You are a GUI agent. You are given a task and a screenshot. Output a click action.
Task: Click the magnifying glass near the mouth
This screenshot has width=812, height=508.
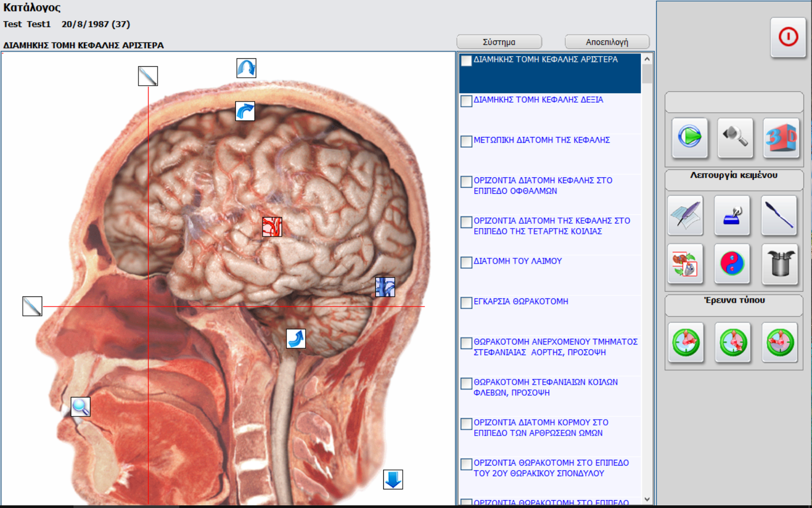[x=80, y=407]
